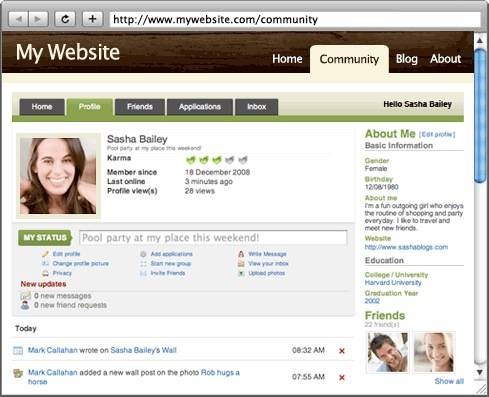The height and width of the screenshot is (397, 489).
Task: Open the sashablogs.com website link
Action: click(x=406, y=247)
